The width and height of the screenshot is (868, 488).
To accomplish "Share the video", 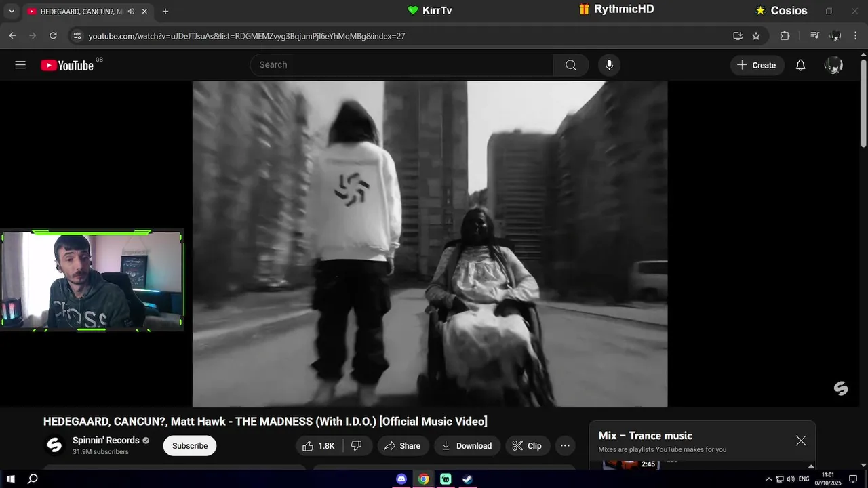I will pos(402,446).
